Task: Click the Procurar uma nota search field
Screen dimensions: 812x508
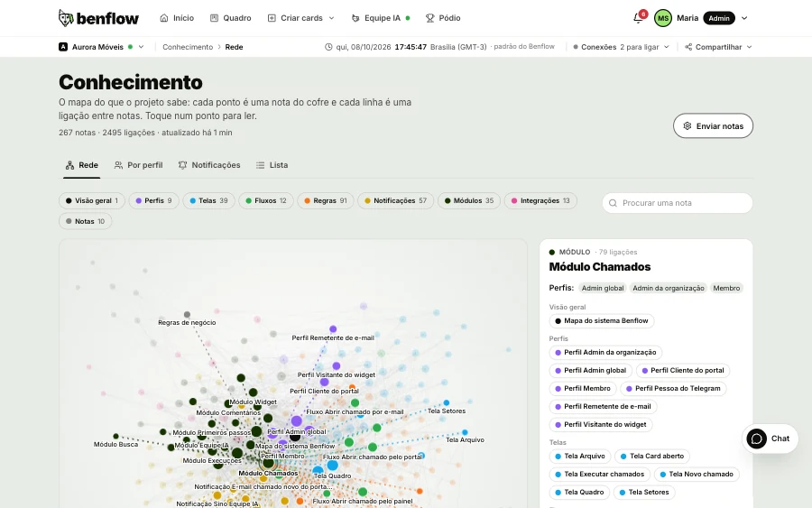Action: coord(678,203)
